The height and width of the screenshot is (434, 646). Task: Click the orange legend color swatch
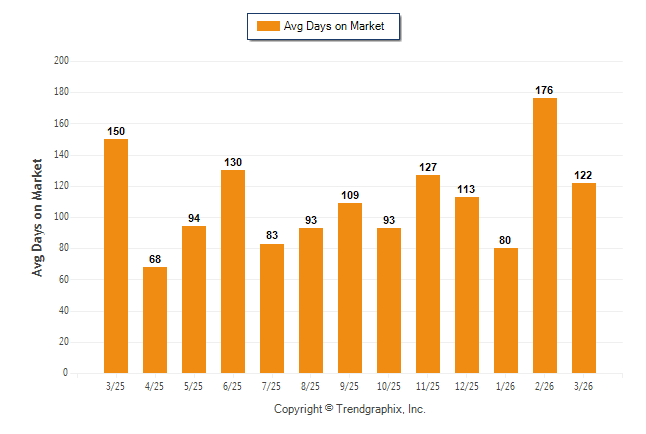point(268,26)
